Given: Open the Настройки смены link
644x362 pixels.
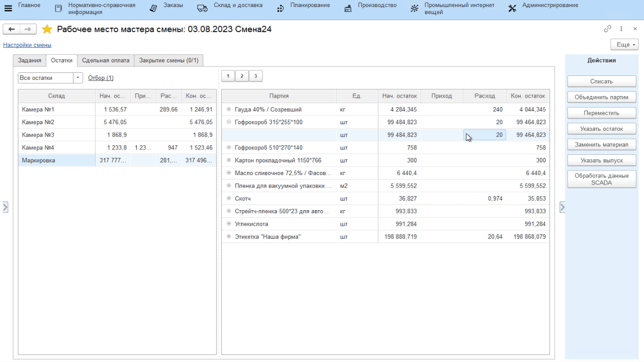Looking at the screenshot, I should [x=27, y=45].
